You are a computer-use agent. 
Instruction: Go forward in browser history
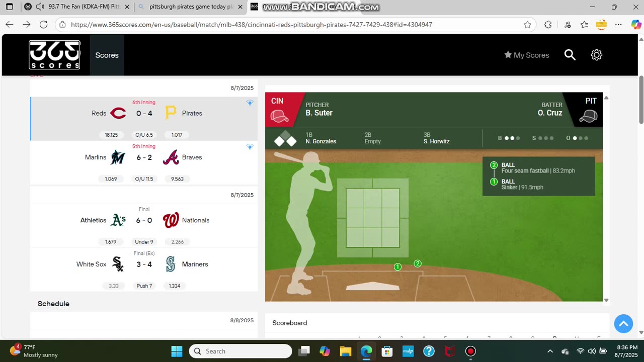(26, 25)
